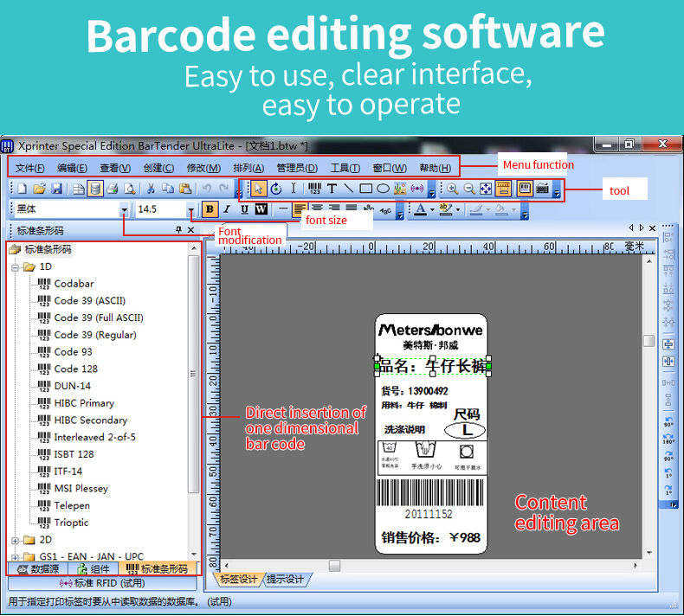Image resolution: width=684 pixels, height=616 pixels.
Task: Click the font color A swatch
Action: pyautogui.click(x=420, y=209)
